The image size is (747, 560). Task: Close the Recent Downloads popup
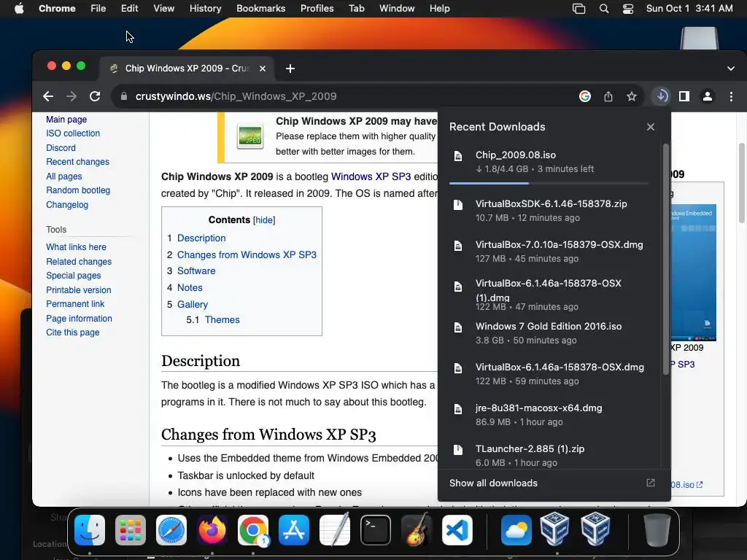(651, 127)
